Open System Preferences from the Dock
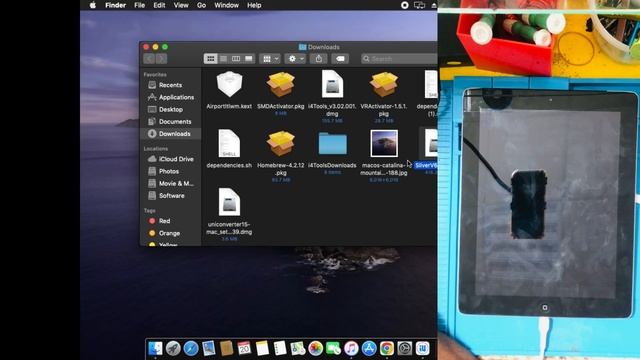The width and height of the screenshot is (640, 360). (404, 348)
